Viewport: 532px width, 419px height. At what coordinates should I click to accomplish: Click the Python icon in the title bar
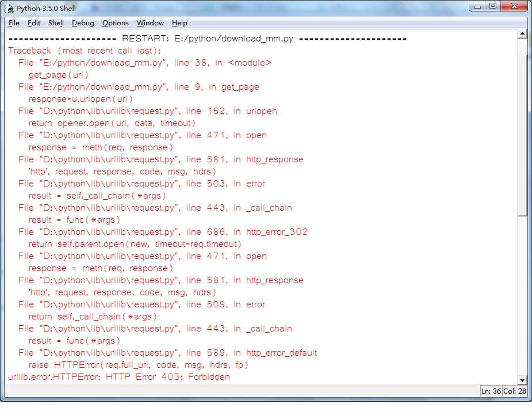(9, 9)
